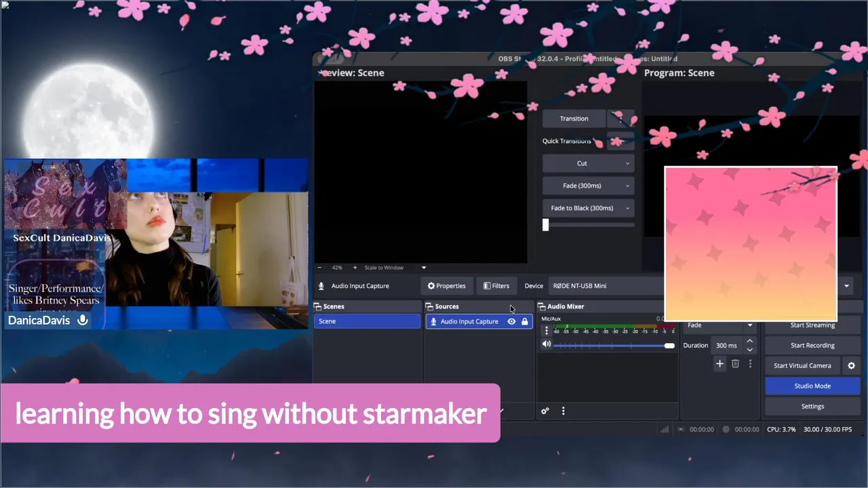The image size is (868, 488).
Task: Click the Sources dock icon
Action: tap(429, 307)
